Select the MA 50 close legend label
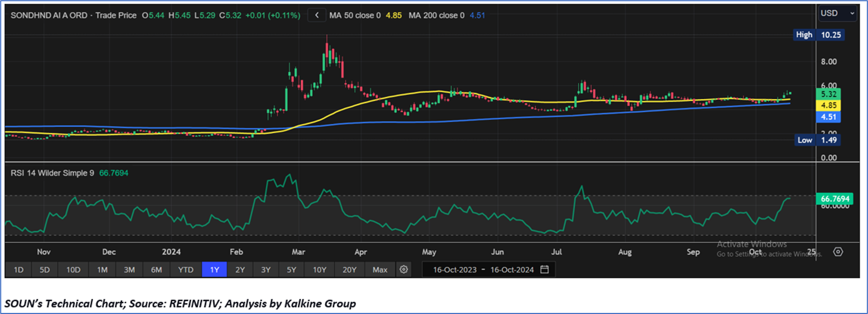The height and width of the screenshot is (314, 868). tap(355, 15)
